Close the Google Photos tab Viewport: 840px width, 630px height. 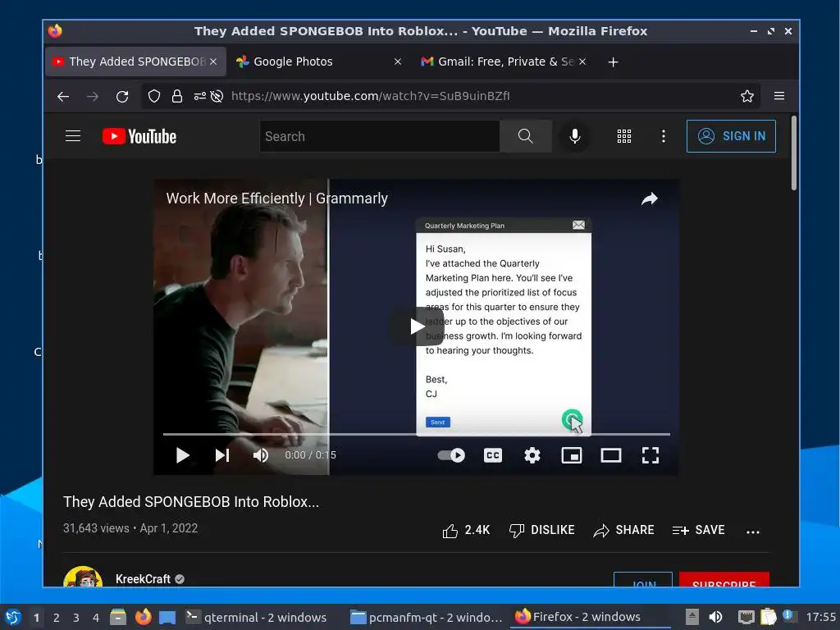398,62
